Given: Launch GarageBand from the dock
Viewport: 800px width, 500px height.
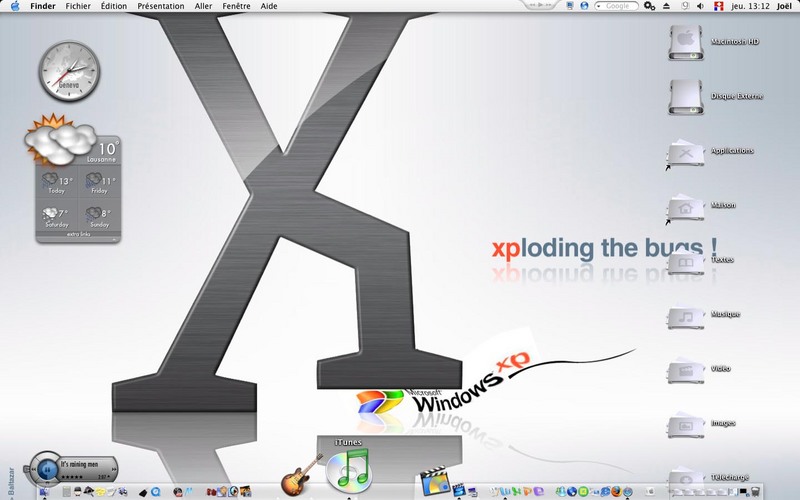Looking at the screenshot, I should tap(301, 474).
